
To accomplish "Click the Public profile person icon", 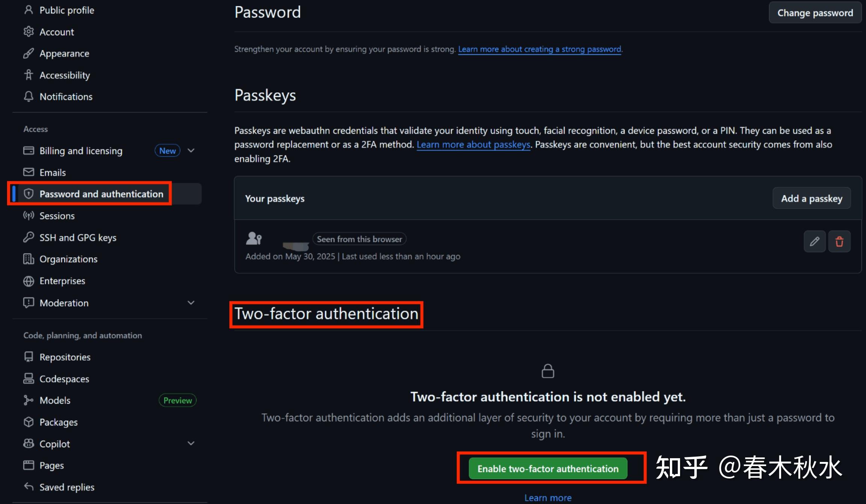I will click(x=29, y=10).
